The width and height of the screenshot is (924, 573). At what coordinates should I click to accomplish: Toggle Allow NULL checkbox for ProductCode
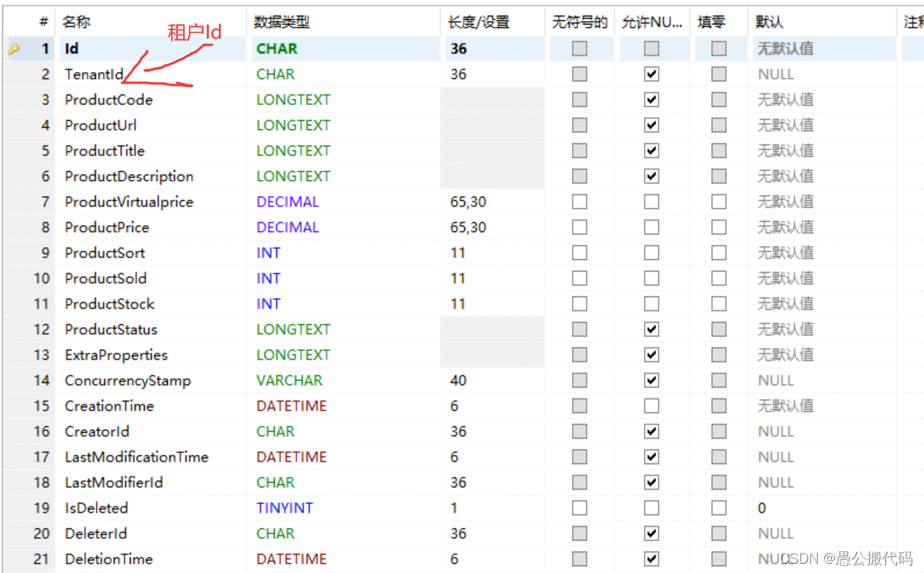pos(651,100)
